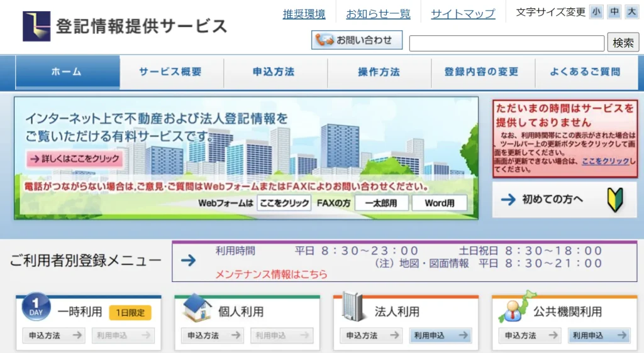Focus the site search input field
644x353 pixels.
[x=507, y=43]
